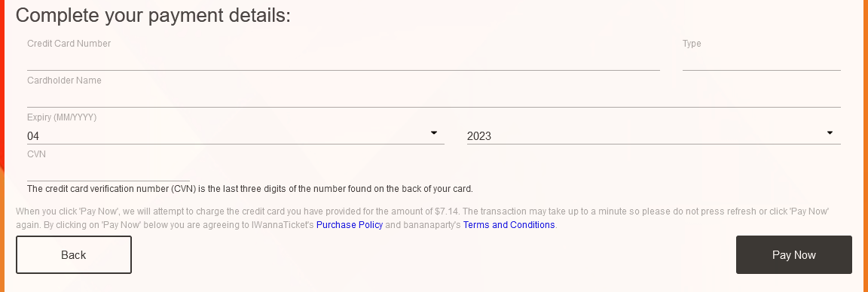Click the 'Credit Card Number' label

pyautogui.click(x=69, y=44)
